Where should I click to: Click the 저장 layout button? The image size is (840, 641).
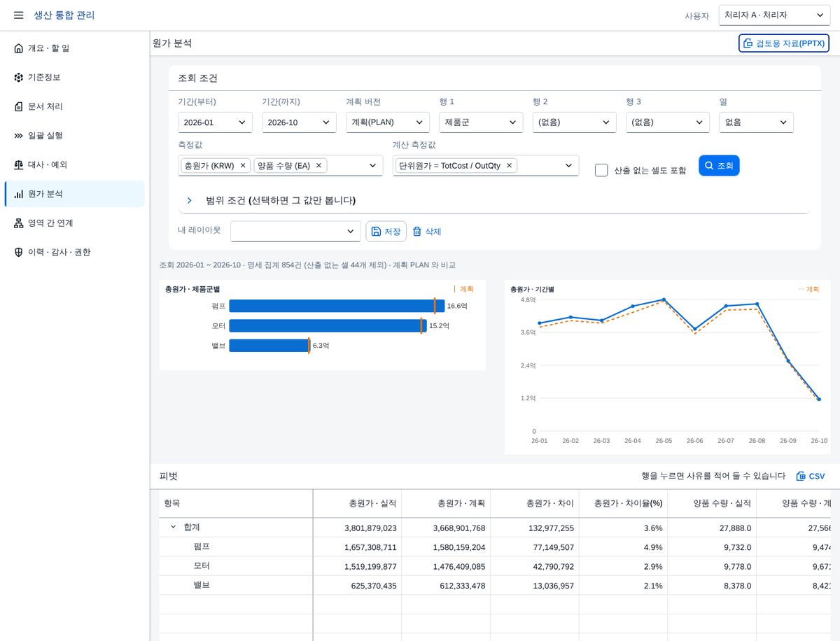[x=386, y=232]
